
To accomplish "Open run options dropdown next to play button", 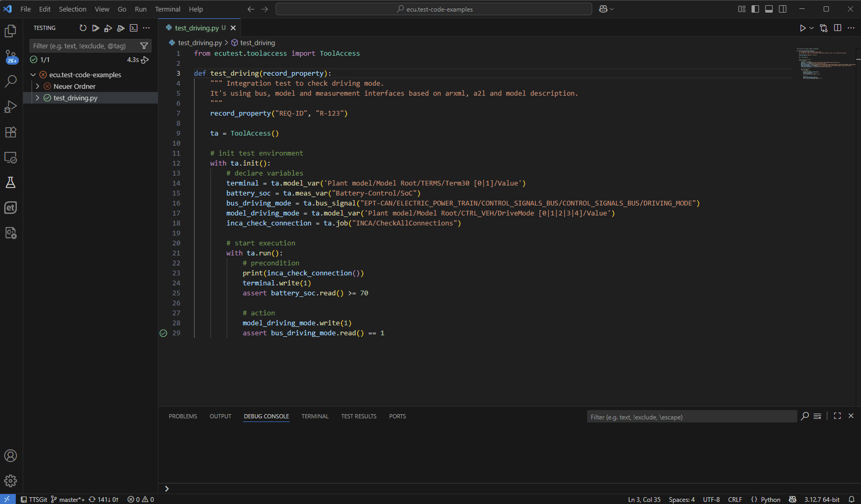I will click(x=812, y=28).
